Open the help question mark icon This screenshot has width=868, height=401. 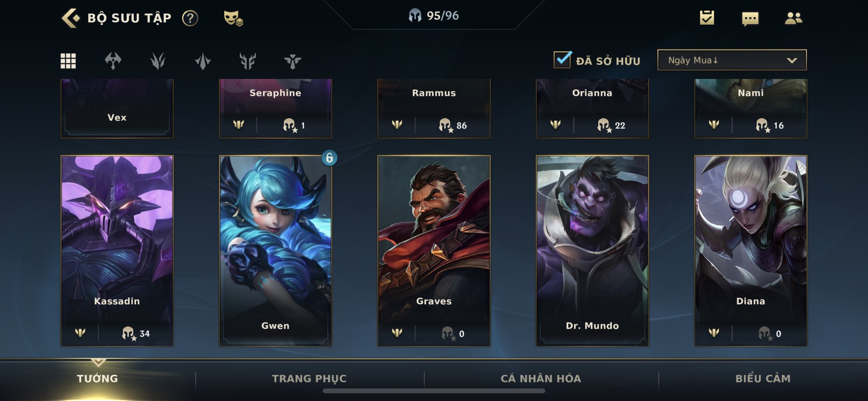190,18
